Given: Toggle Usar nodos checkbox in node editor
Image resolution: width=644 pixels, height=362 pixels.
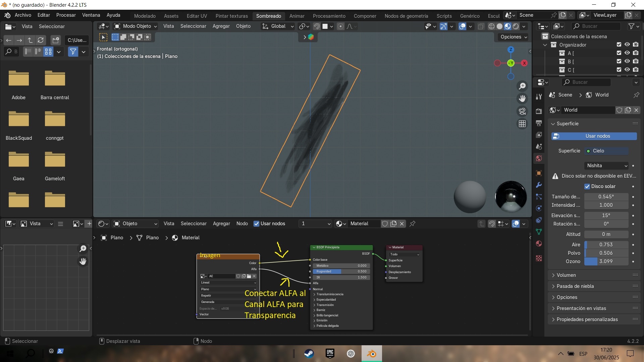Looking at the screenshot, I should coord(256,224).
